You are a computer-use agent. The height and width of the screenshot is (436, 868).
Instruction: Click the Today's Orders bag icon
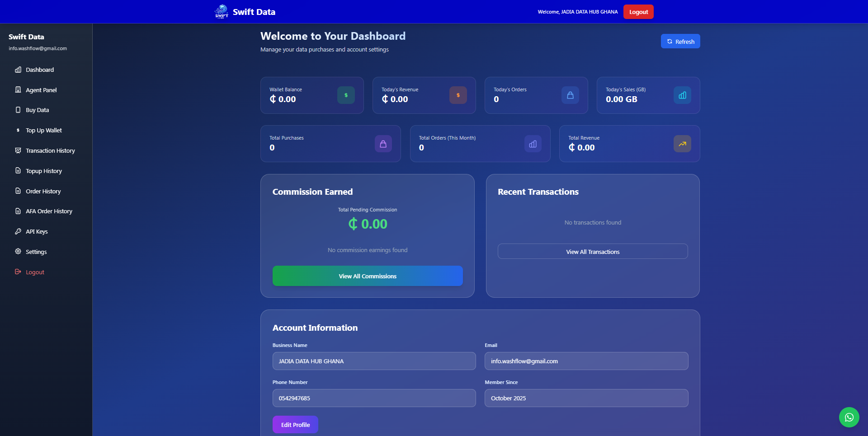coord(570,95)
